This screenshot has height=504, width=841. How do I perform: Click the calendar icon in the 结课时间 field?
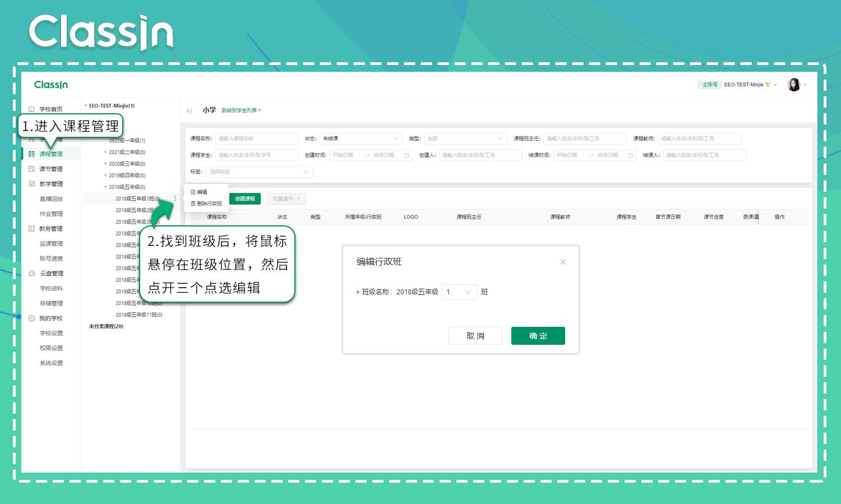click(x=631, y=155)
